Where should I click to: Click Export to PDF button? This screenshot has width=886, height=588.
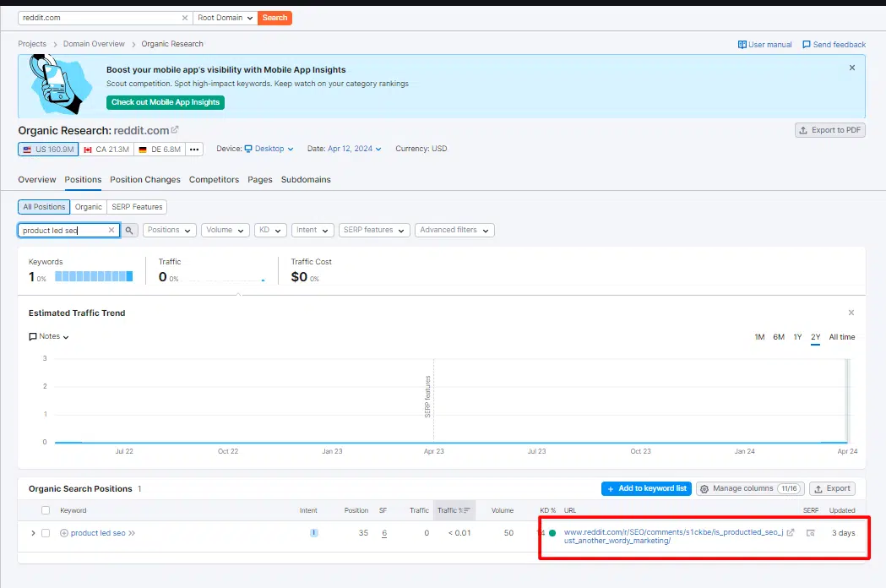[830, 130]
